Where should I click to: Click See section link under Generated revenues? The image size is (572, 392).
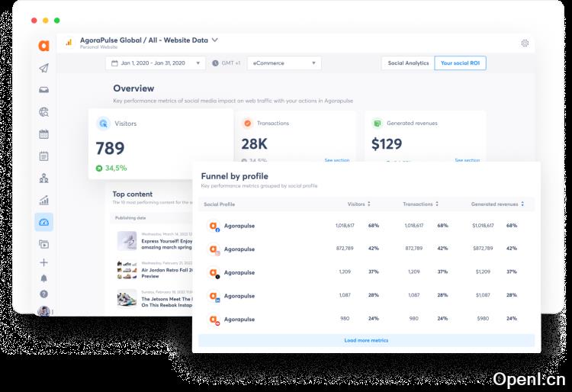click(467, 160)
